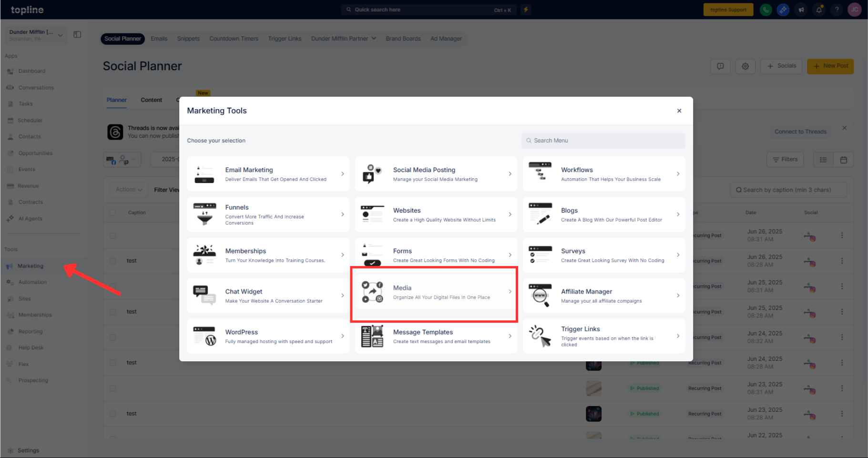The height and width of the screenshot is (458, 868).
Task: Open the notifications bell
Action: (819, 10)
